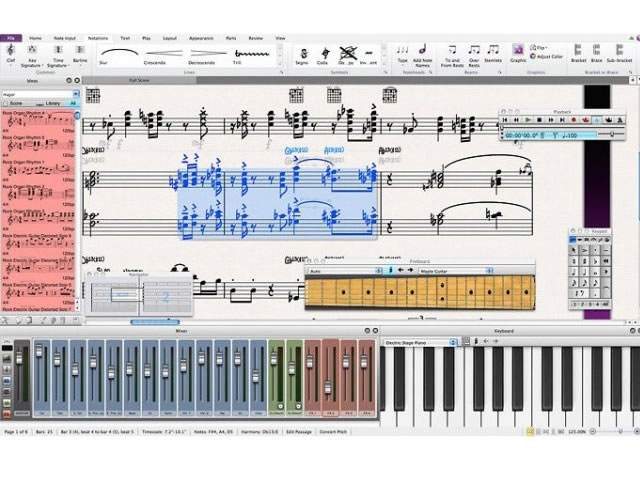Viewport: 640px width, 480px height.
Task: Insert a Segno symbol
Action: point(302,50)
